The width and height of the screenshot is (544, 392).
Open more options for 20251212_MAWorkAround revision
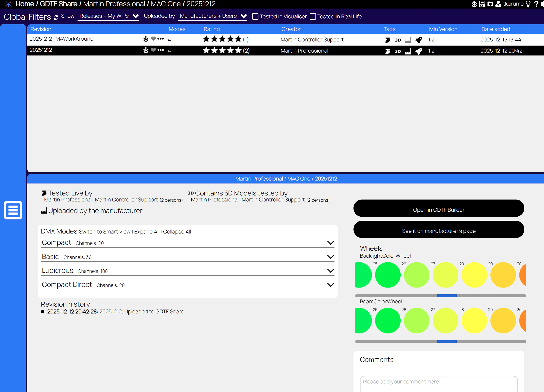tap(160, 39)
